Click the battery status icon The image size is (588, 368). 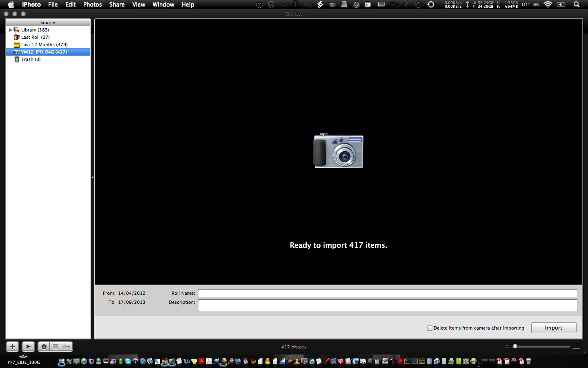[561, 4]
